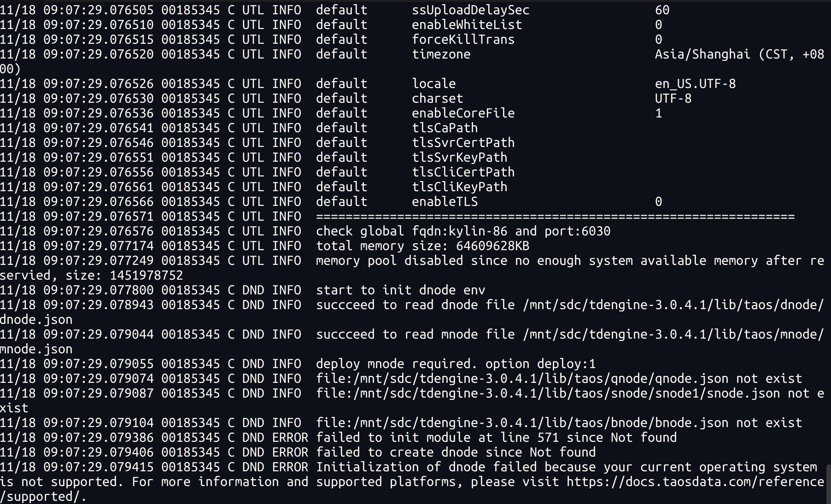Viewport: 831px width, 504px height.
Task: Click the 64609628KB total memory value
Action: point(492,246)
